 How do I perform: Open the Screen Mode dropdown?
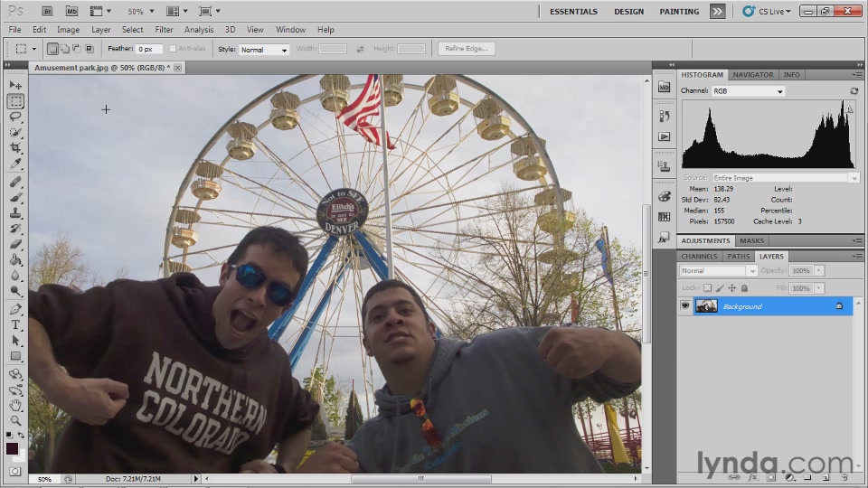coord(209,11)
